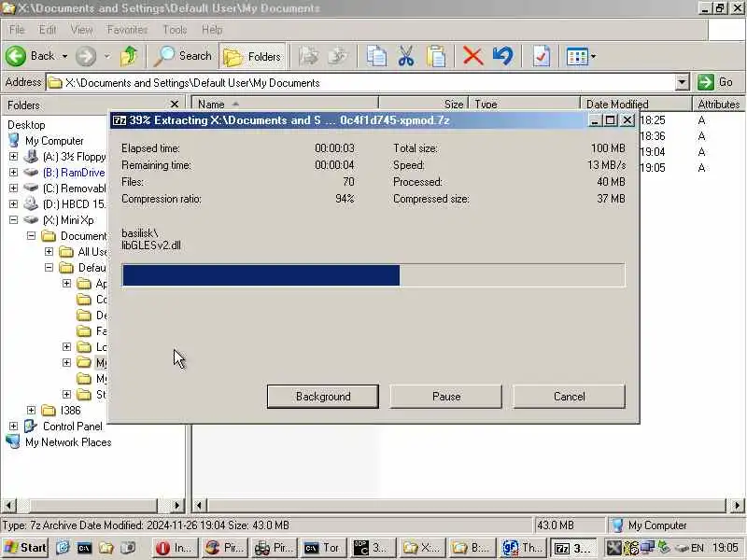Click the blue Undo arrow icon
747x560 pixels.
tap(503, 56)
